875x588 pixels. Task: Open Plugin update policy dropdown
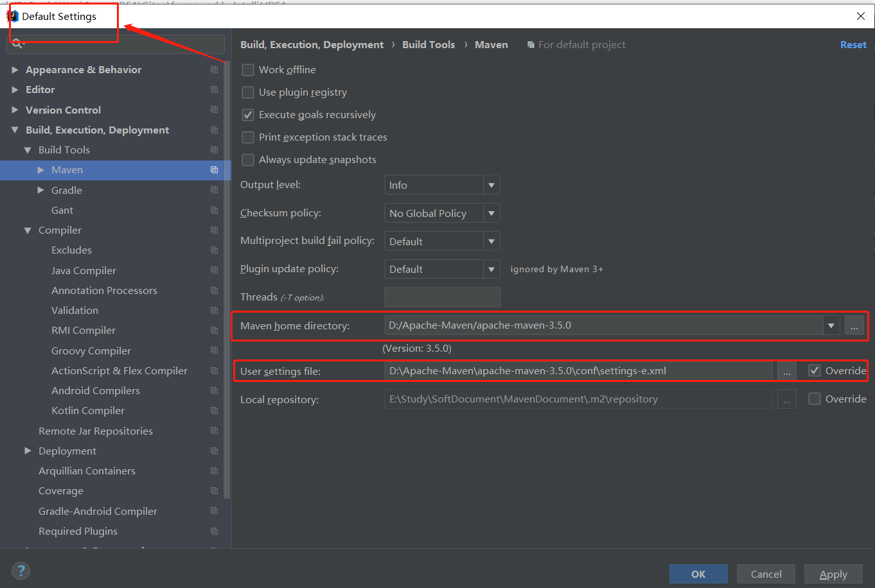click(442, 269)
